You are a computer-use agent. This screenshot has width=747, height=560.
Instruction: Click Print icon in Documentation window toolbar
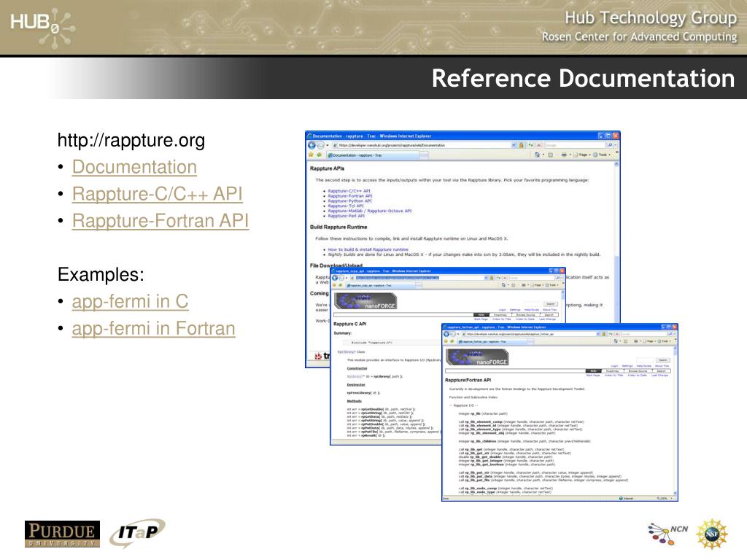tap(564, 155)
